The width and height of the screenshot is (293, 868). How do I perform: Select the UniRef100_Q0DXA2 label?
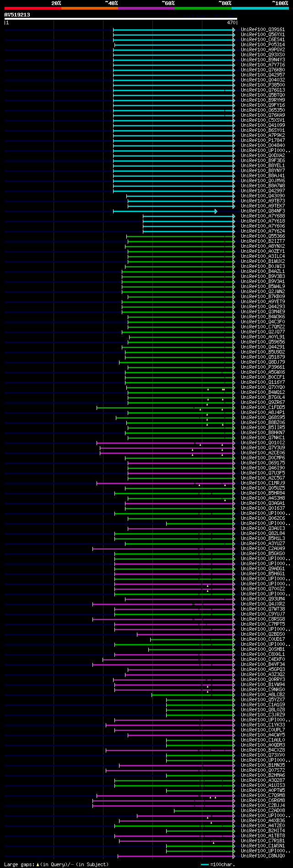[x=263, y=155]
